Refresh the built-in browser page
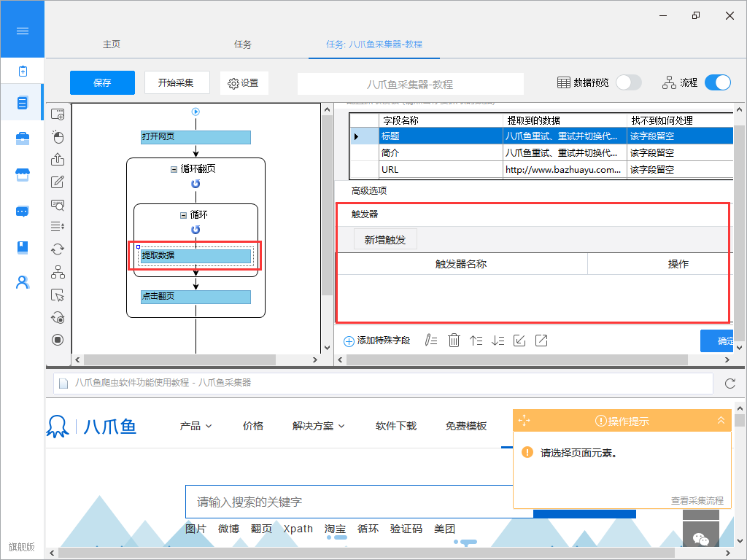Viewport: 747px width, 560px height. pyautogui.click(x=729, y=384)
